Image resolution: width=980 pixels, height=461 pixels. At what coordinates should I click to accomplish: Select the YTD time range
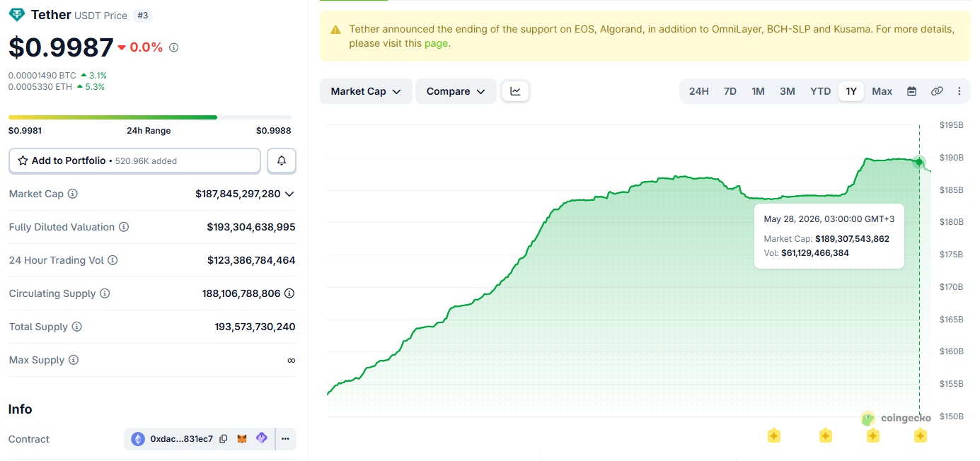pyautogui.click(x=820, y=91)
